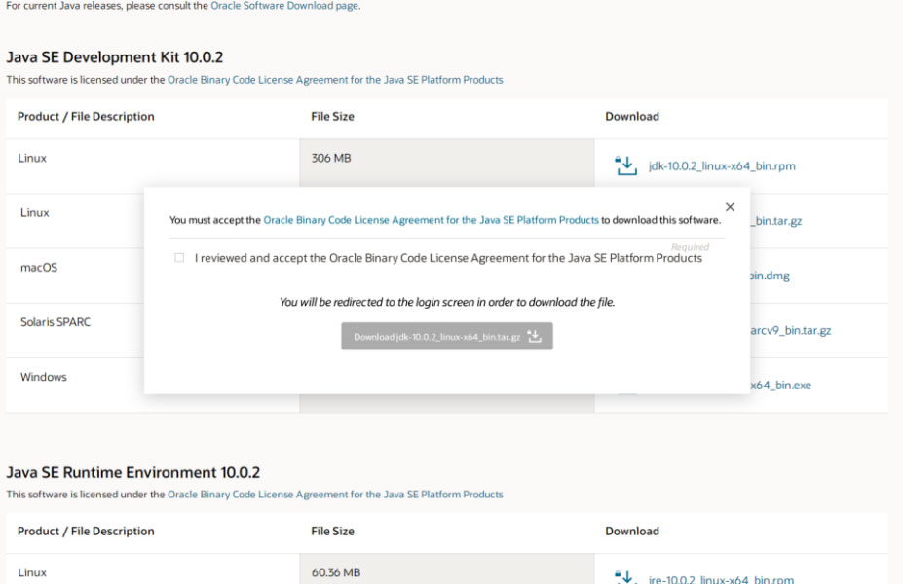Click the partially hidden macOS bin.dmg link

point(770,276)
